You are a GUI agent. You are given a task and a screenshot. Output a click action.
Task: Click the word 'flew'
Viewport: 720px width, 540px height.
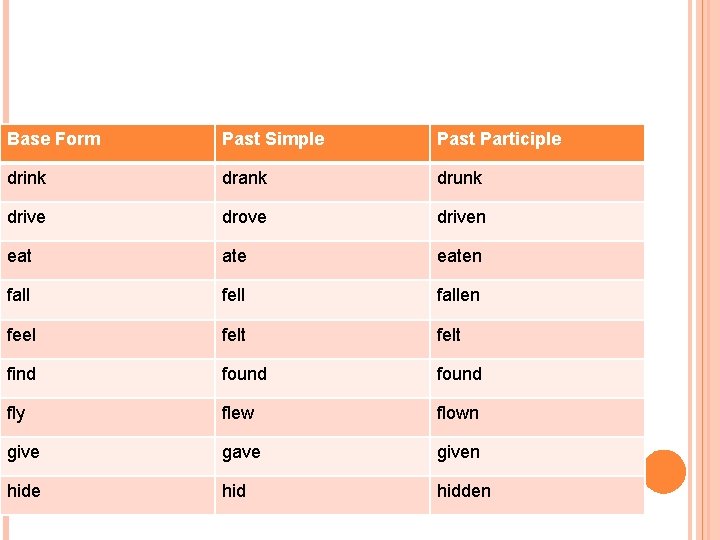(238, 413)
